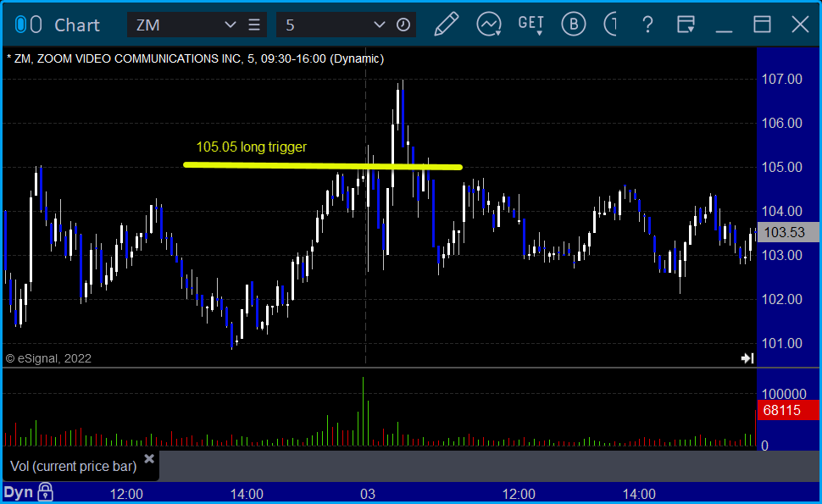
Task: Close the chart window
Action: pyautogui.click(x=800, y=25)
